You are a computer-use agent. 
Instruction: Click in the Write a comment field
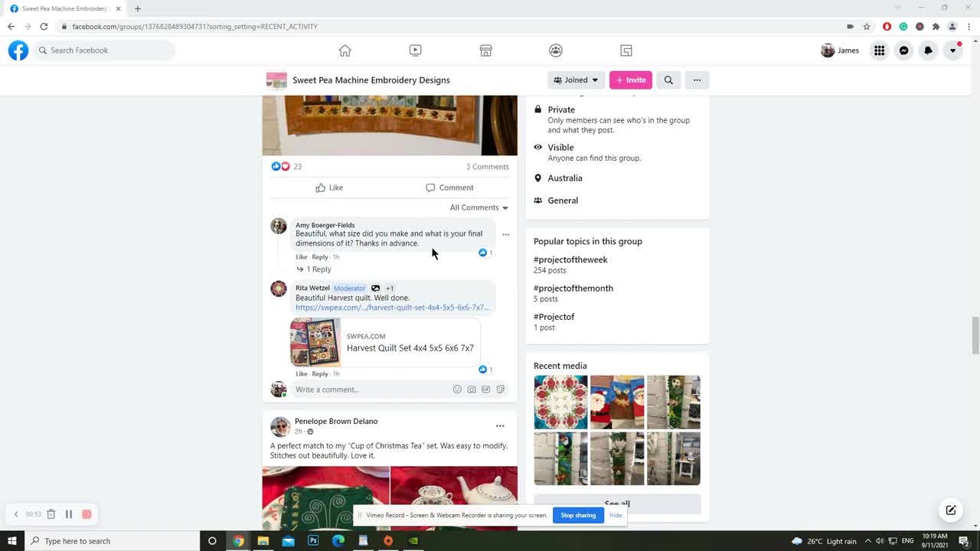372,390
